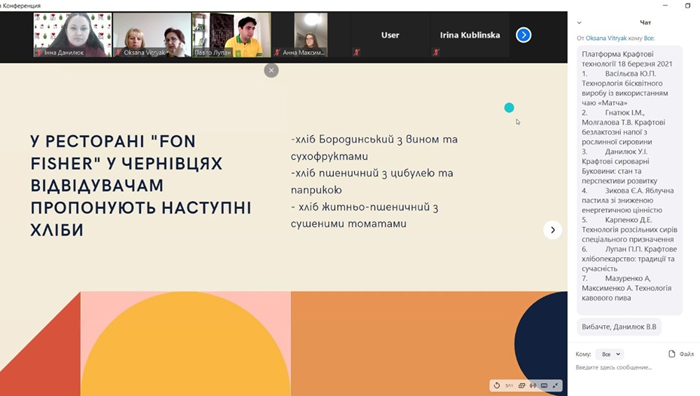Click Oksana Vitryak sender name link
Viewport: 700px width, 396px height.
point(606,38)
